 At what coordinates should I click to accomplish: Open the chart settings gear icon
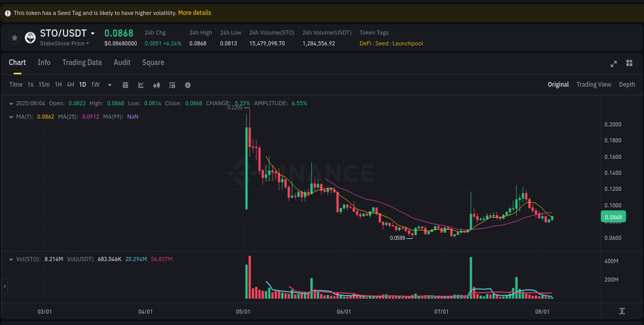coord(188,85)
